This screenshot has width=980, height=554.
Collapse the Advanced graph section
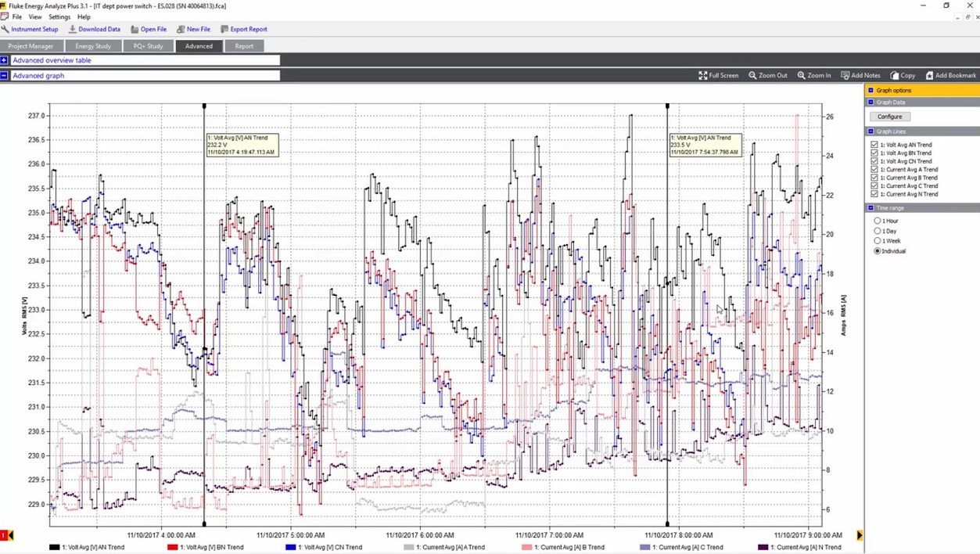tap(4, 76)
